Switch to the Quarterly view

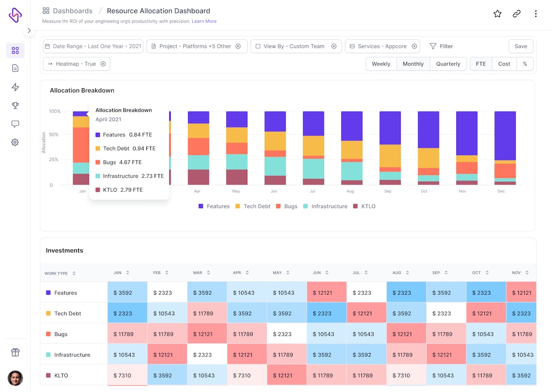448,64
